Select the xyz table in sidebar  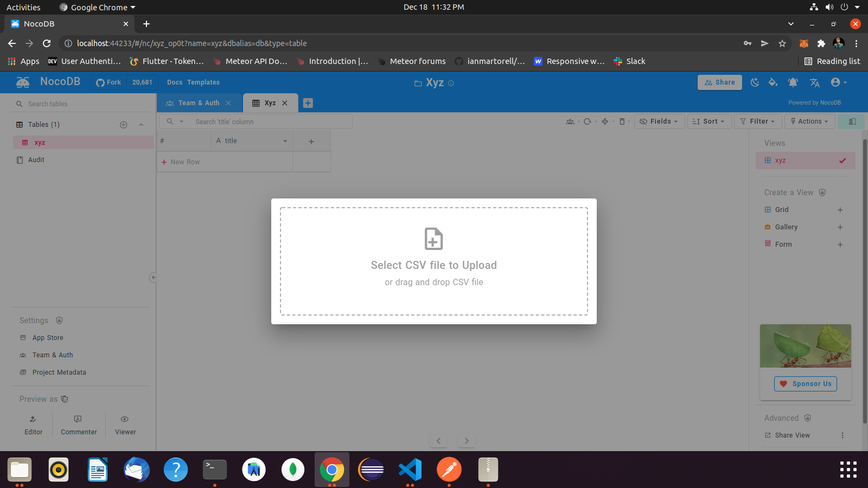point(84,143)
